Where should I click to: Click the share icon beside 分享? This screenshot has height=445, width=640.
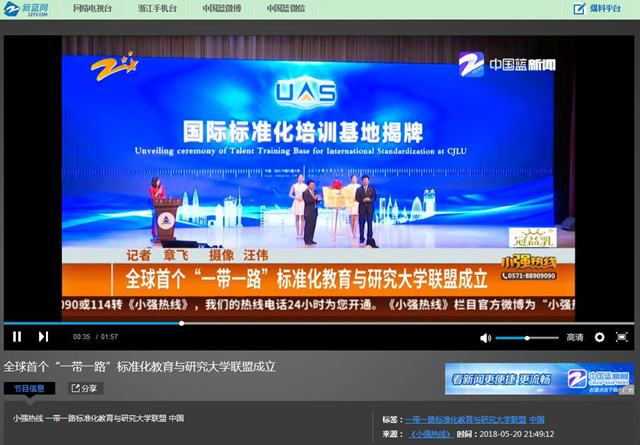[x=75, y=388]
